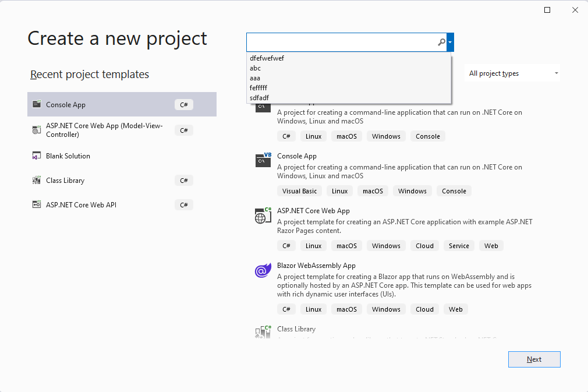This screenshot has height=392, width=588.
Task: Open the All project types dropdown
Action: 512,73
